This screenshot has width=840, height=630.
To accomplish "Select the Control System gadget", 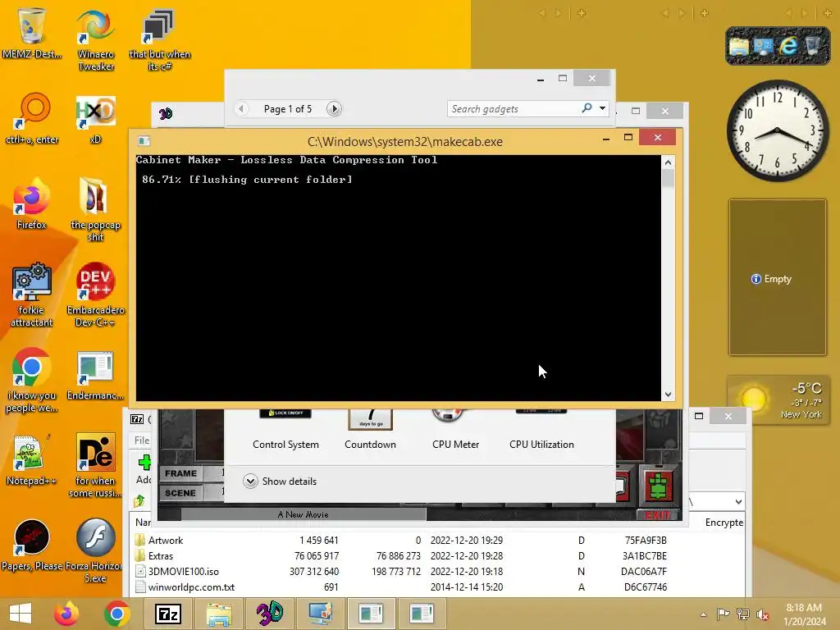I will pyautogui.click(x=285, y=431).
